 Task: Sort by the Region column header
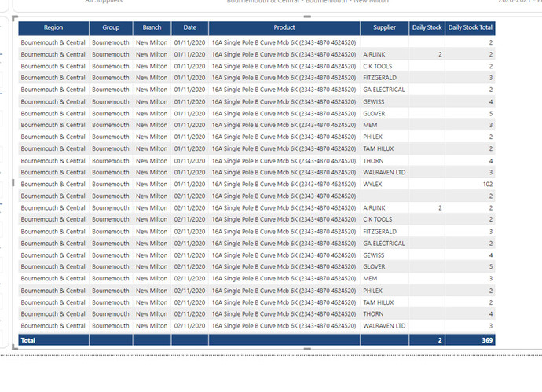pyautogui.click(x=53, y=27)
